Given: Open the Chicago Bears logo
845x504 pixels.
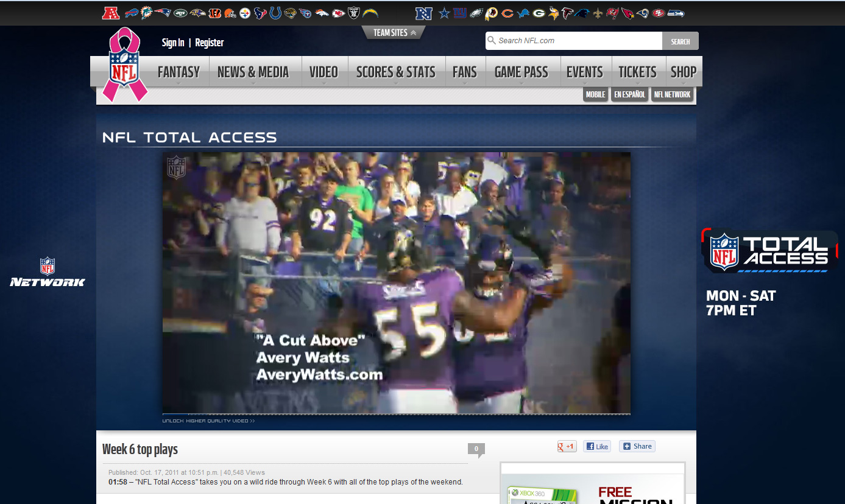Looking at the screenshot, I should (x=507, y=13).
